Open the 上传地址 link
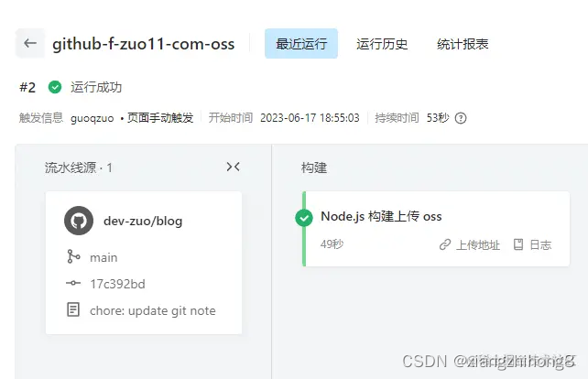 478,245
